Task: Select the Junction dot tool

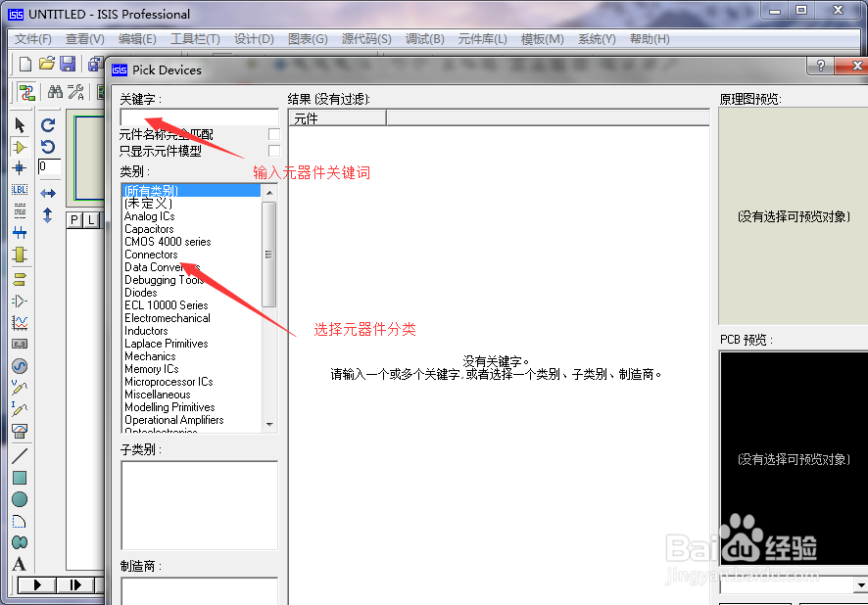Action: pos(20,168)
